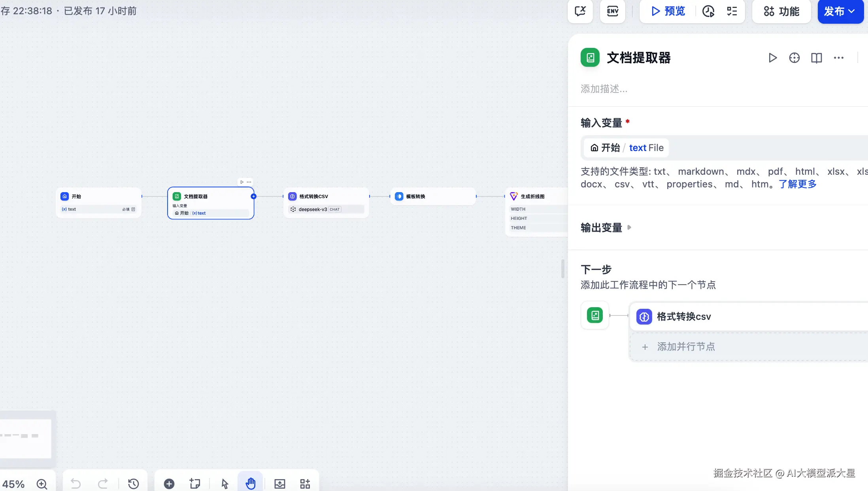The width and height of the screenshot is (868, 491).
Task: Open the help book icon
Action: (x=816, y=58)
